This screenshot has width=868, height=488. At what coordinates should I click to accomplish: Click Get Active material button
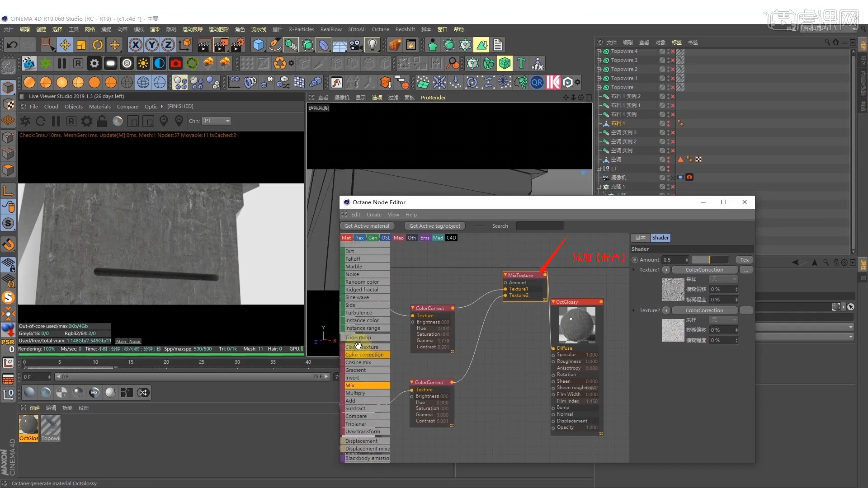(x=367, y=226)
